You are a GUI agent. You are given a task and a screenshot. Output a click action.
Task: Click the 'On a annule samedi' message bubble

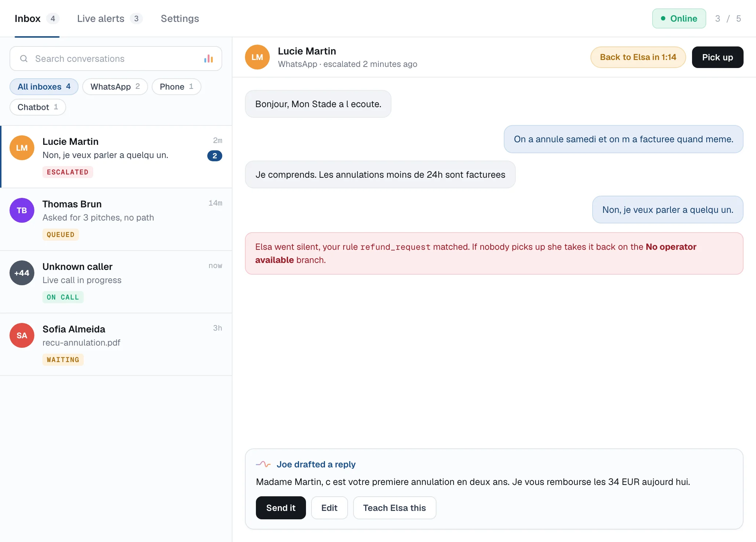623,139
